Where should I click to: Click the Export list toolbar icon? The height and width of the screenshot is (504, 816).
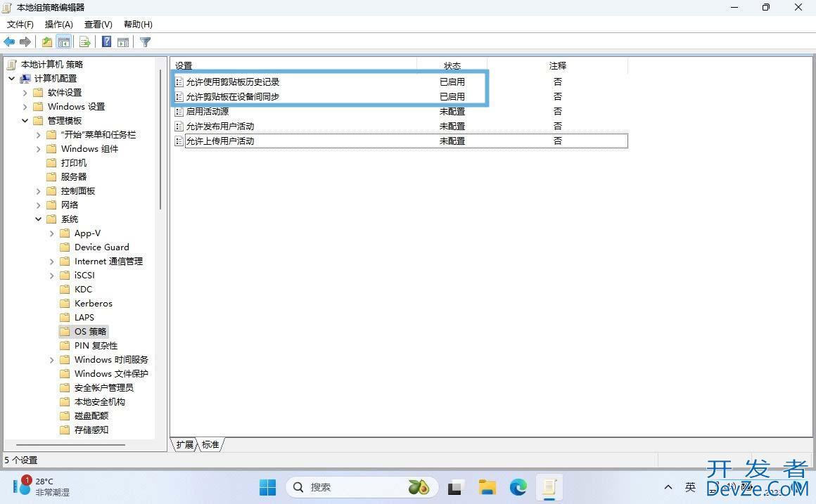[x=85, y=42]
